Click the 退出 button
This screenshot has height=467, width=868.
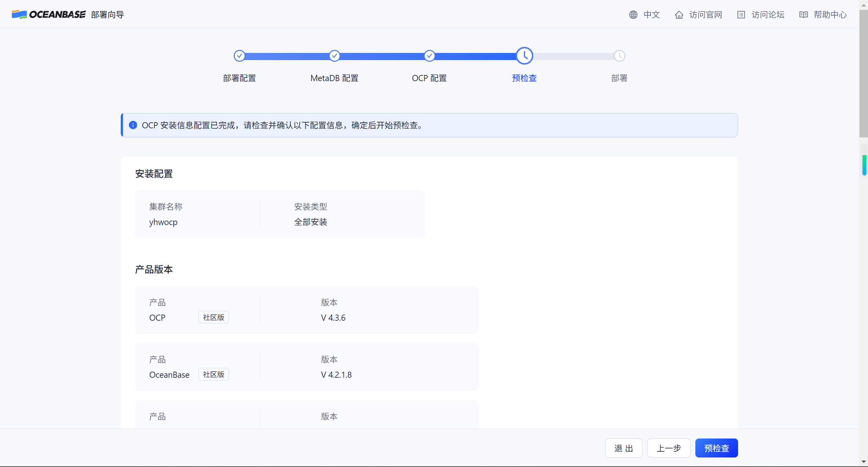[x=623, y=448]
